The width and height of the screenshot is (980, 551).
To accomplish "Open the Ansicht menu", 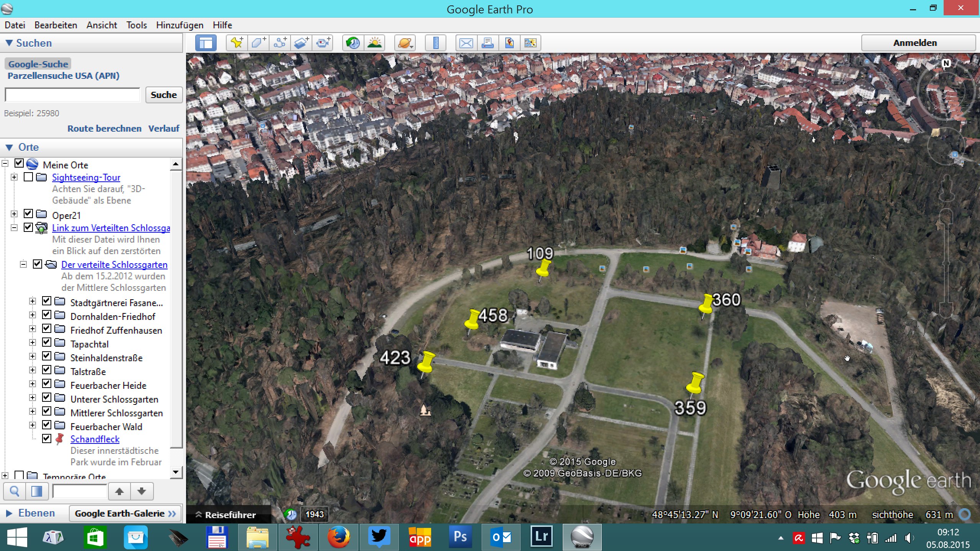I will coord(101,25).
